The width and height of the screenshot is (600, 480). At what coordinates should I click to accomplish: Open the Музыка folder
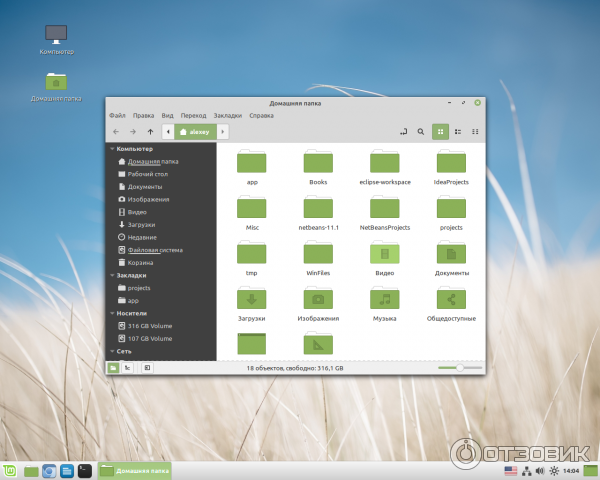click(x=385, y=298)
